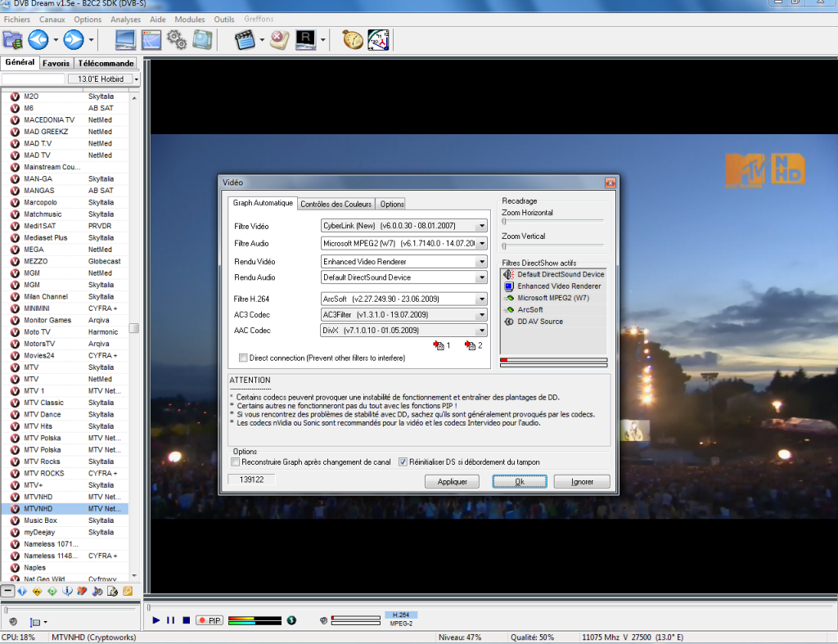Open the AAC Codec dropdown
Viewport: 838px width, 644px height.
[x=481, y=331]
